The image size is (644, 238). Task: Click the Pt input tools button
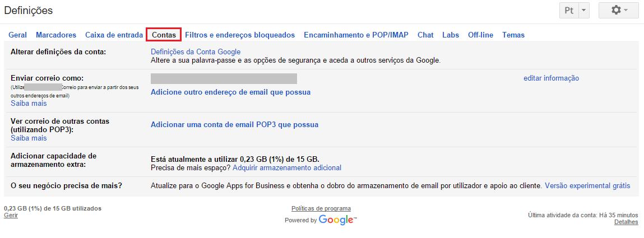(x=569, y=11)
